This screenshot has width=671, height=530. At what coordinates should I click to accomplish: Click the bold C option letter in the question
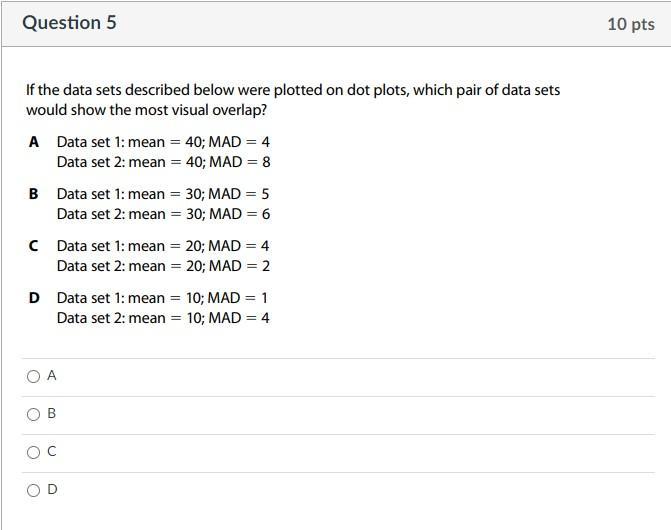pyautogui.click(x=34, y=246)
